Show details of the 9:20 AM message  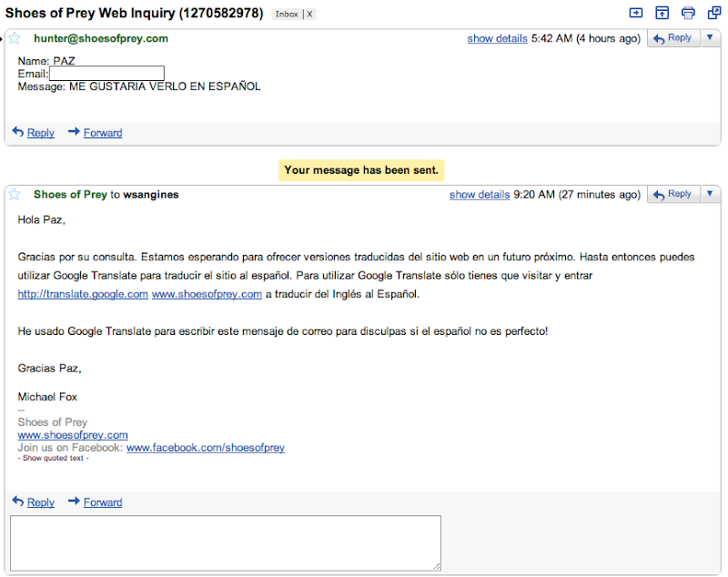click(x=480, y=195)
